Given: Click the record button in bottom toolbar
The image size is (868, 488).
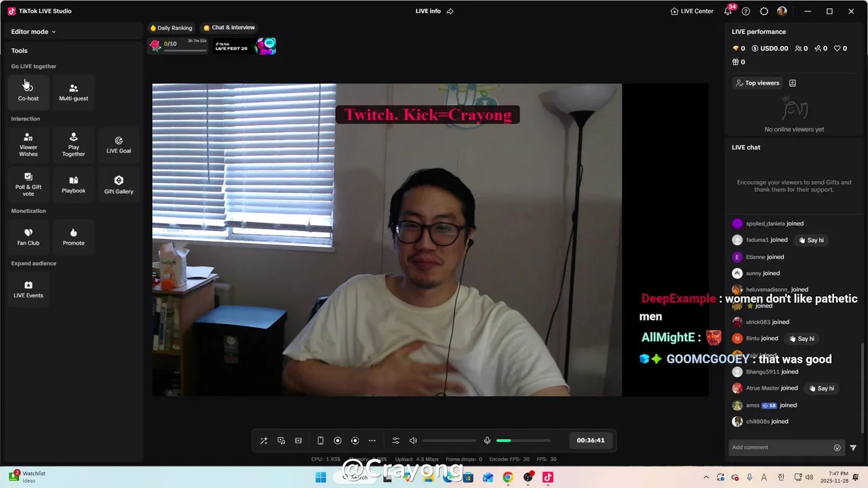Looking at the screenshot, I should (x=338, y=441).
